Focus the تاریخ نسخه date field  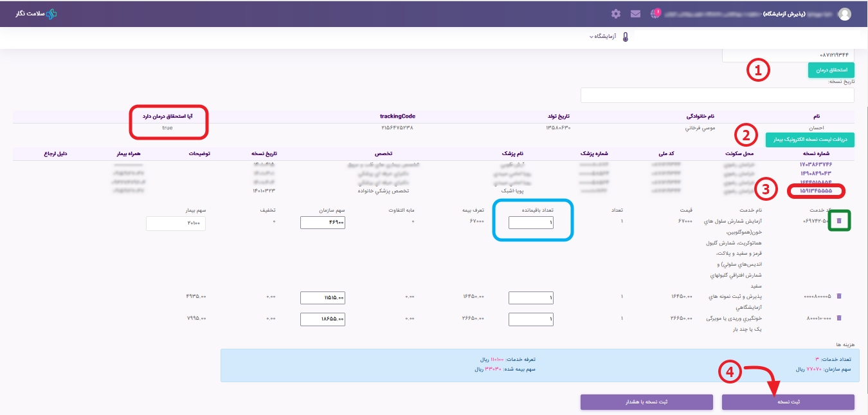point(717,95)
